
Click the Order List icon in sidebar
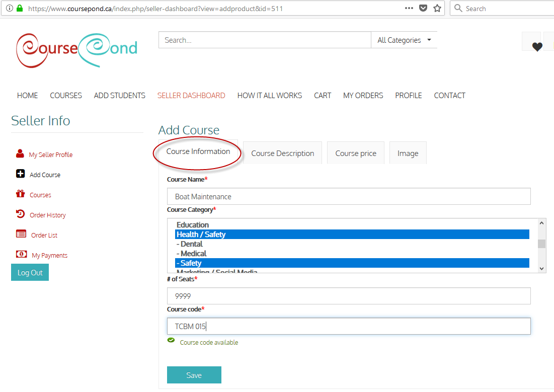[21, 234]
